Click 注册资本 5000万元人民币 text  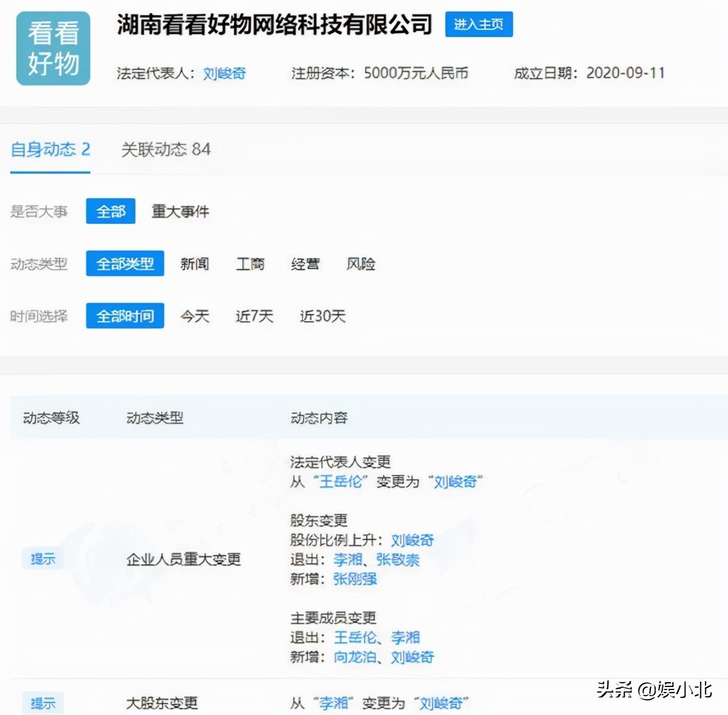[379, 73]
